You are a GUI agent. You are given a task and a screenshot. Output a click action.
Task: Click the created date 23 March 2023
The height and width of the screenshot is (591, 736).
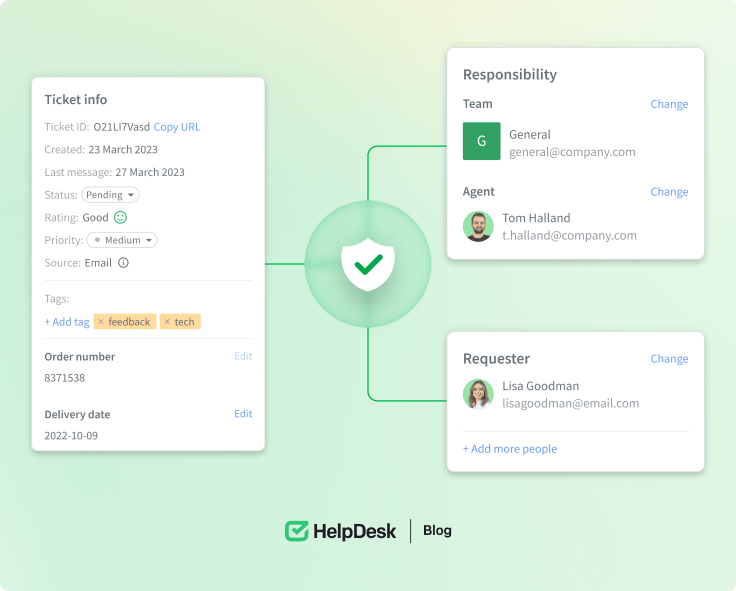[123, 149]
